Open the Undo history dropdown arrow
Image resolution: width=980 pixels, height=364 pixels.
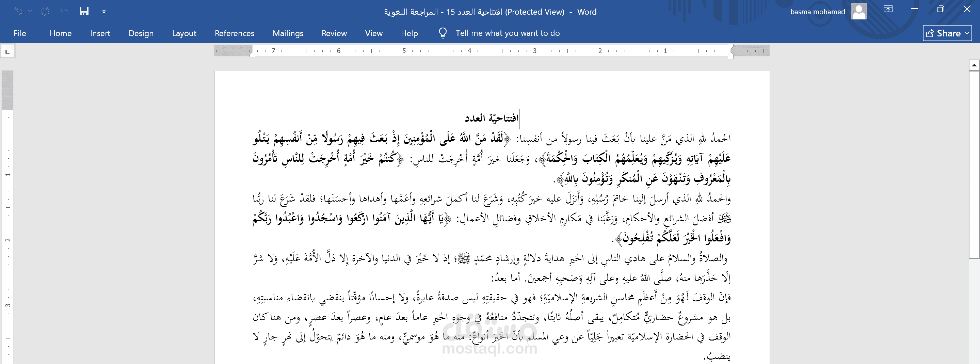coord(30,12)
